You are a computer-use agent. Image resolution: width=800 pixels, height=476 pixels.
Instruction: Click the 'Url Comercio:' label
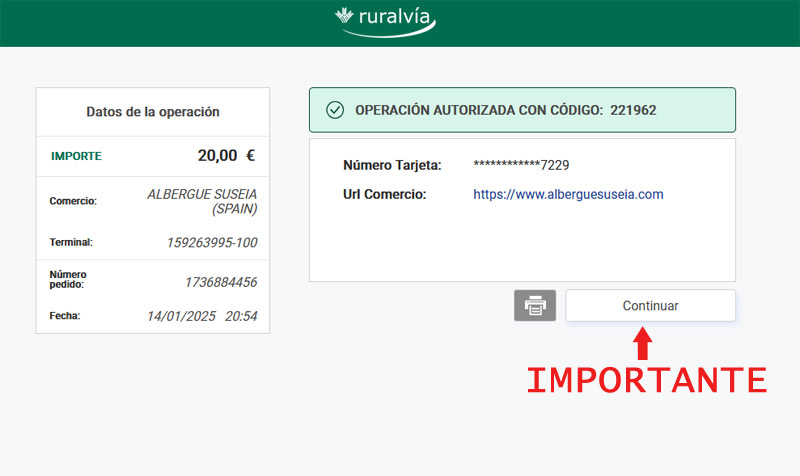(385, 194)
